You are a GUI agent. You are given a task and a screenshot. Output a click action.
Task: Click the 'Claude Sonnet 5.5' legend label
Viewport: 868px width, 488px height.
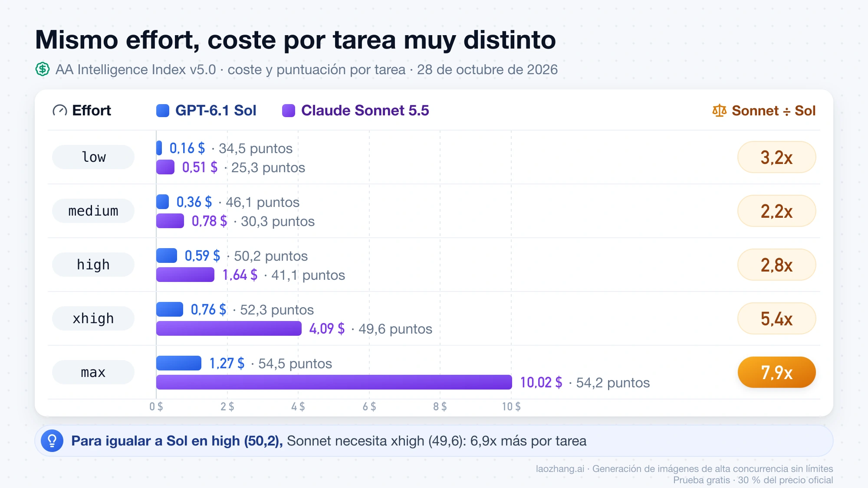click(365, 111)
